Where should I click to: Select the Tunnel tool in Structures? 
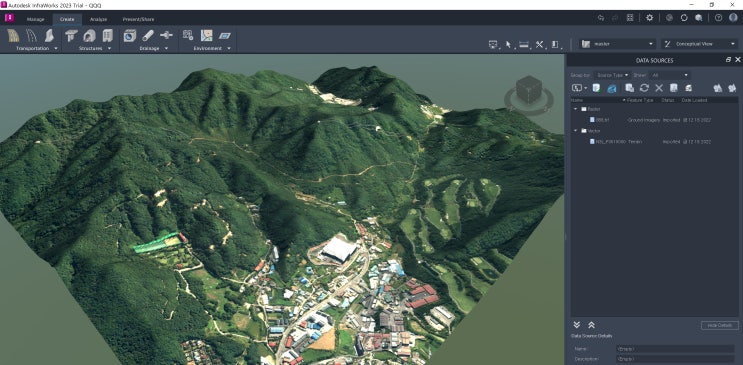click(x=90, y=36)
